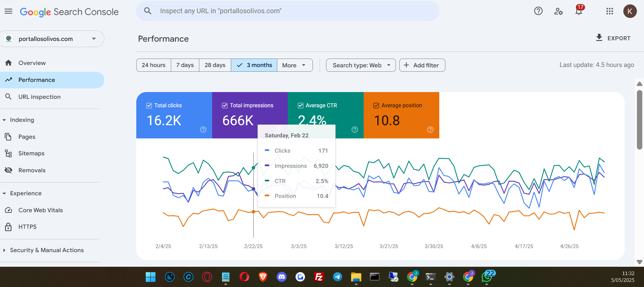This screenshot has height=287, width=644.
Task: Click the Removals eye-slash icon
Action: click(8, 170)
